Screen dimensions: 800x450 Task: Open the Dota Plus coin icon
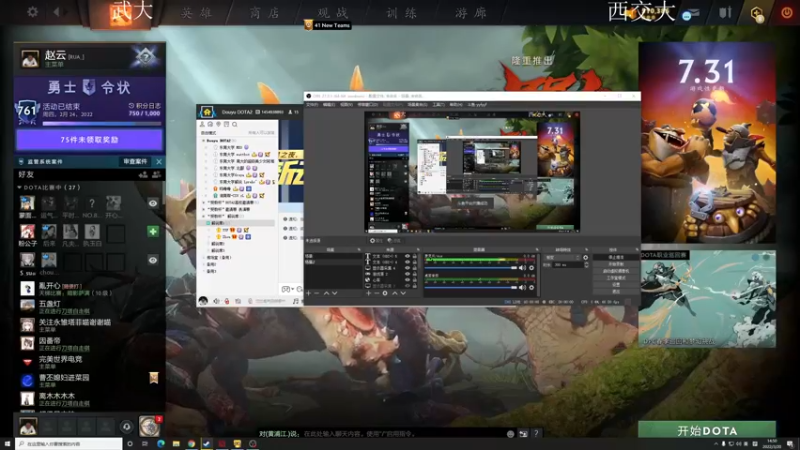click(x=757, y=13)
